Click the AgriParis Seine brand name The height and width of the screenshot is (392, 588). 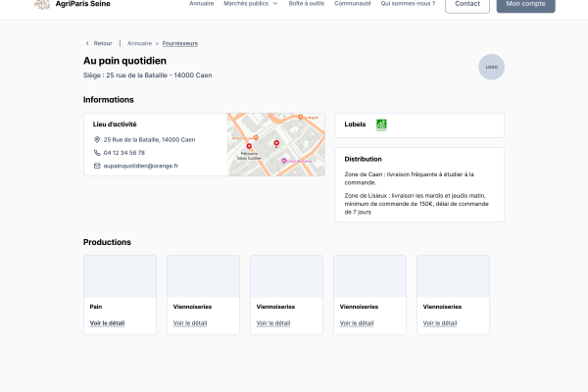[83, 4]
